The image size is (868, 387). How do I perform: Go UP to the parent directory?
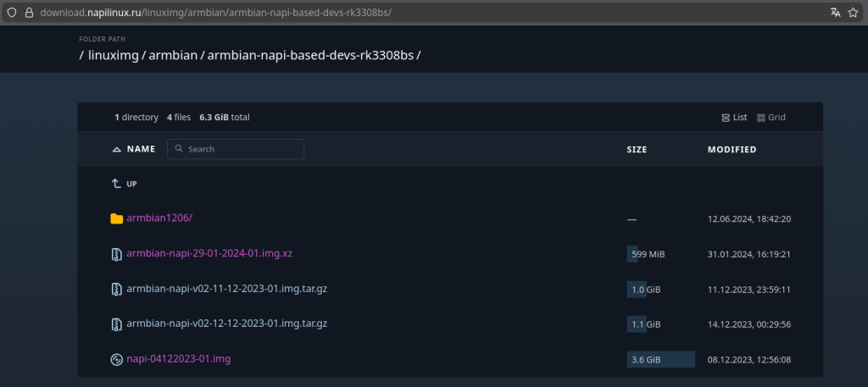(x=125, y=184)
